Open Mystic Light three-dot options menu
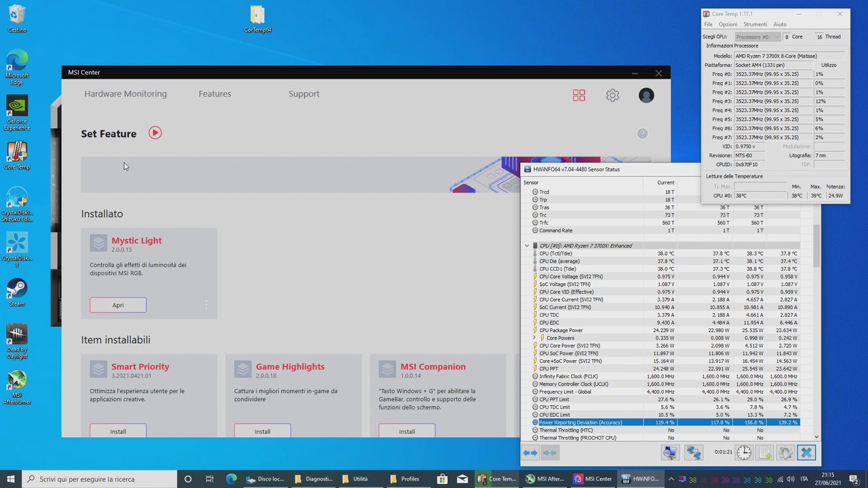 (206, 305)
